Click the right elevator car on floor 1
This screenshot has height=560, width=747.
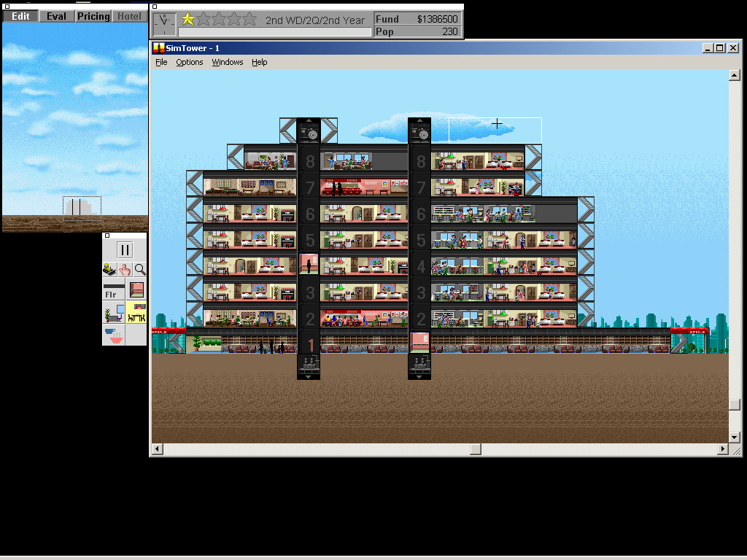pos(419,342)
